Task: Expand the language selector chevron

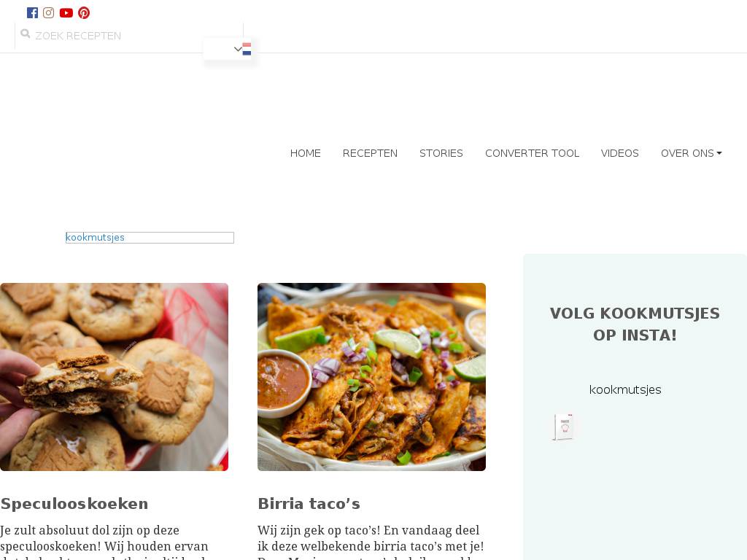Action: coord(238,49)
